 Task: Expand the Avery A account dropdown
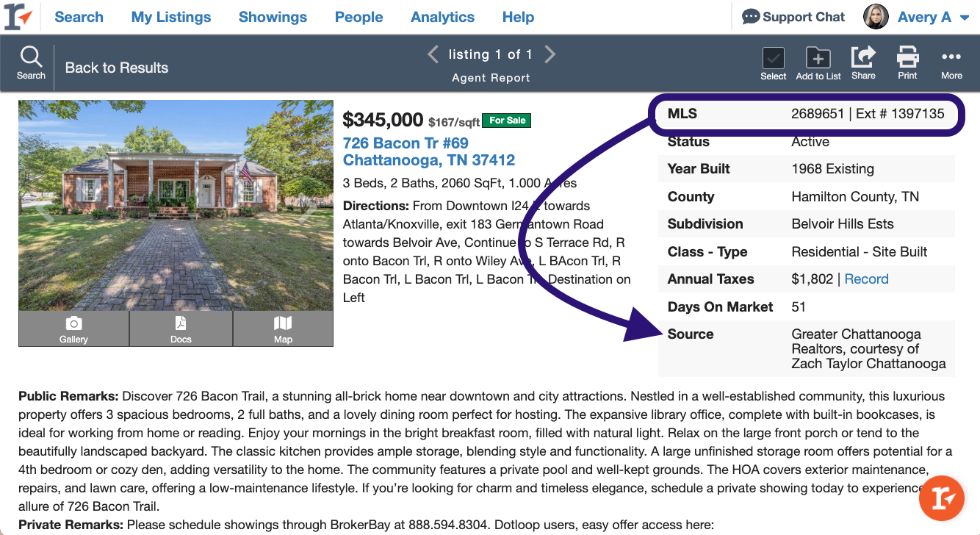965,17
